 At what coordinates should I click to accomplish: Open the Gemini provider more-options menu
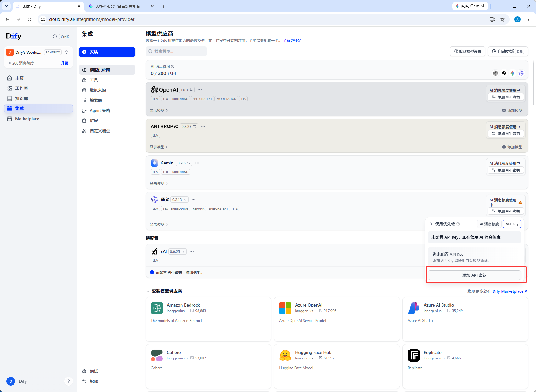197,163
